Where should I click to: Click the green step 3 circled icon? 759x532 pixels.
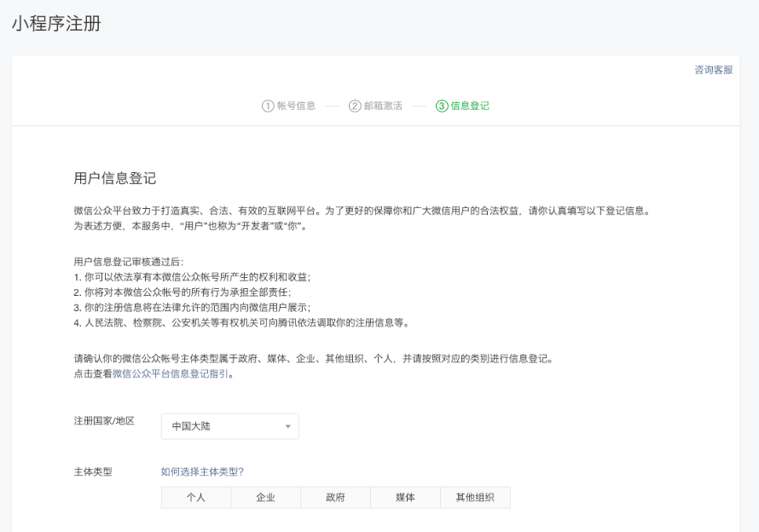click(x=442, y=106)
